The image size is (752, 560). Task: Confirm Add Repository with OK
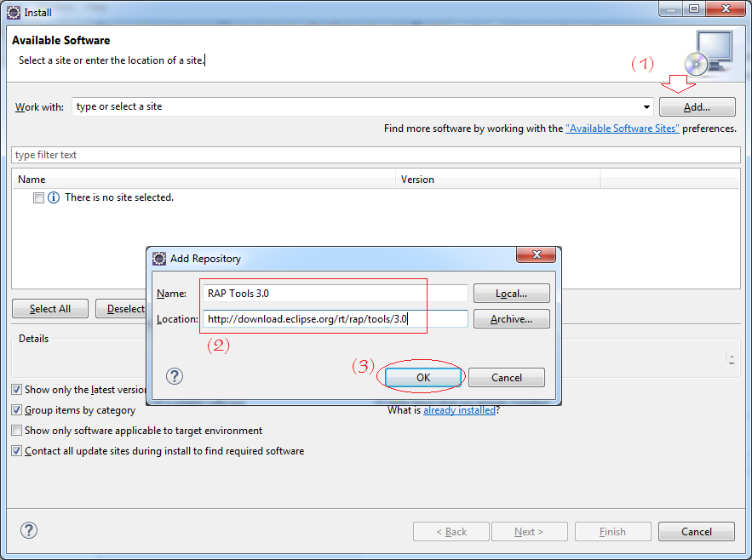coord(423,377)
